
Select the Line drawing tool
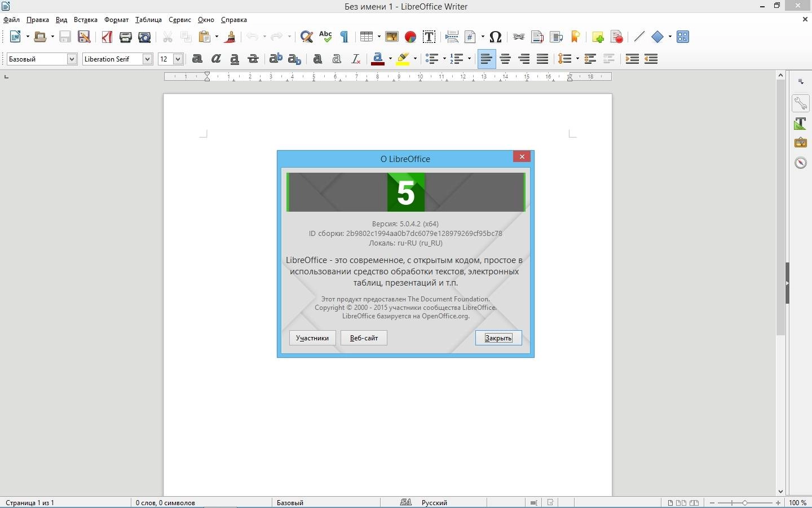tap(639, 37)
